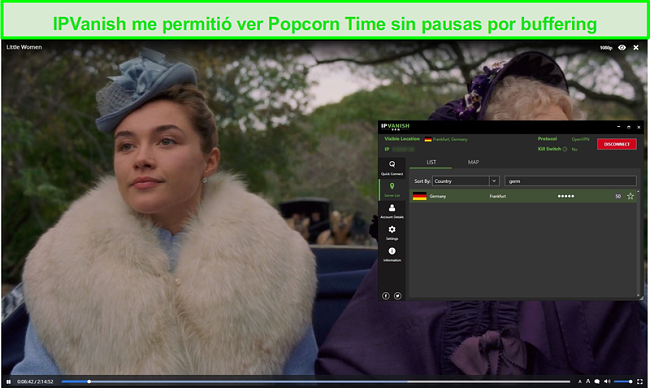Image resolution: width=650 pixels, height=388 pixels.
Task: Click the DISCONNECT button in IPVanish
Action: tap(617, 144)
